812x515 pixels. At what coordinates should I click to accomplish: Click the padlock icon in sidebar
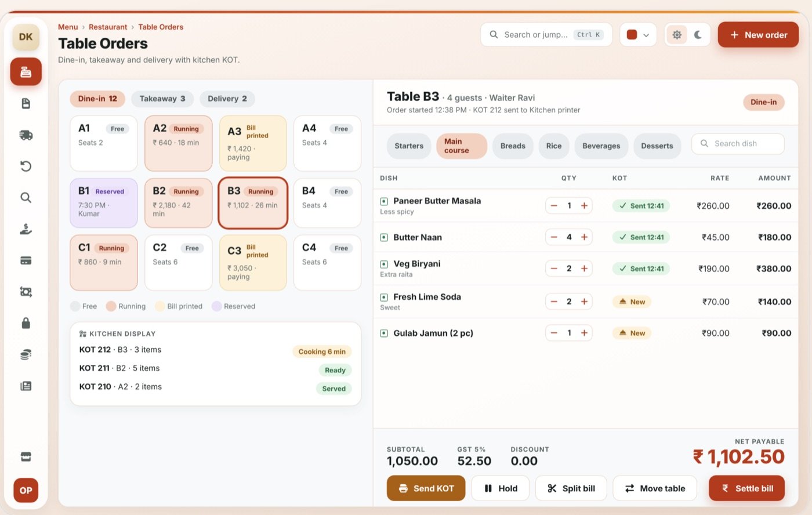pyautogui.click(x=26, y=323)
